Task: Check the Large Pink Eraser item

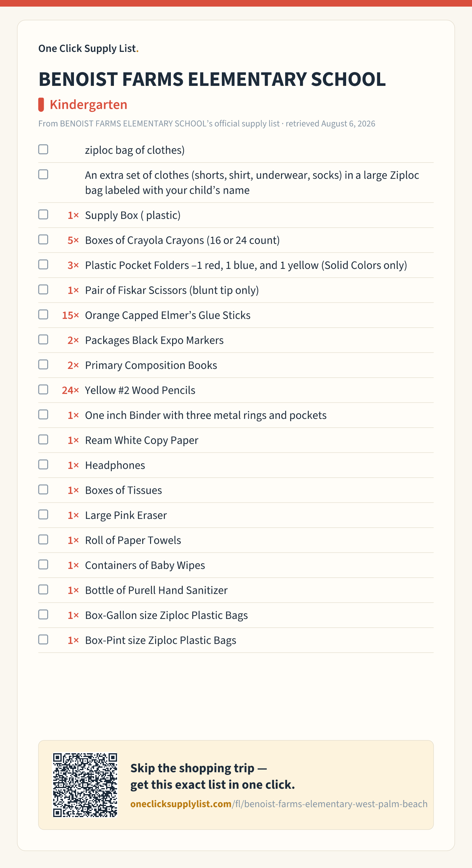Action: [x=43, y=515]
